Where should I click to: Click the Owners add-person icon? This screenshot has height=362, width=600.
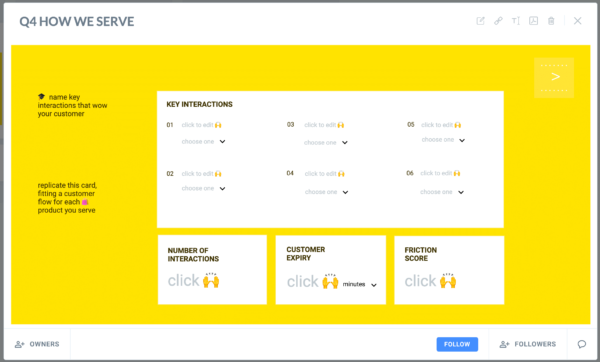pos(19,344)
